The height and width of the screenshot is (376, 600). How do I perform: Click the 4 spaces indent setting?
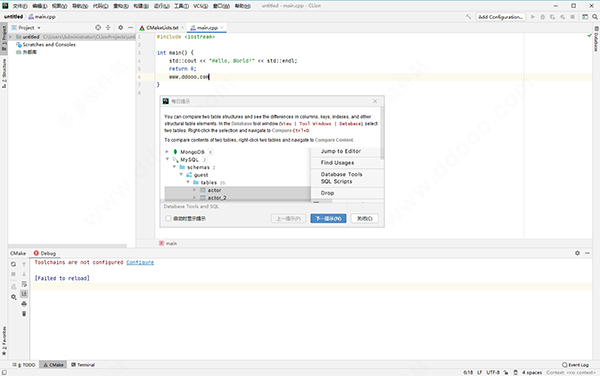click(x=532, y=372)
